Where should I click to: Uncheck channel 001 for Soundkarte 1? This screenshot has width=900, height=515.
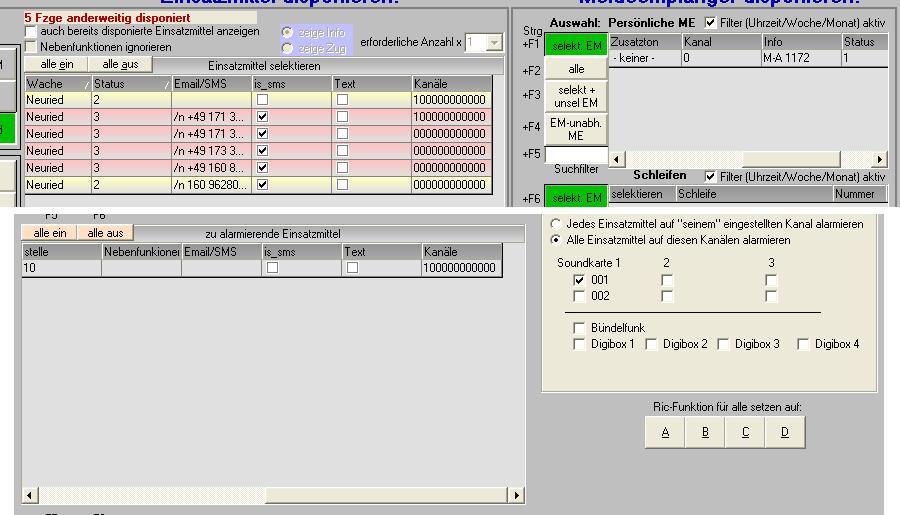click(579, 281)
